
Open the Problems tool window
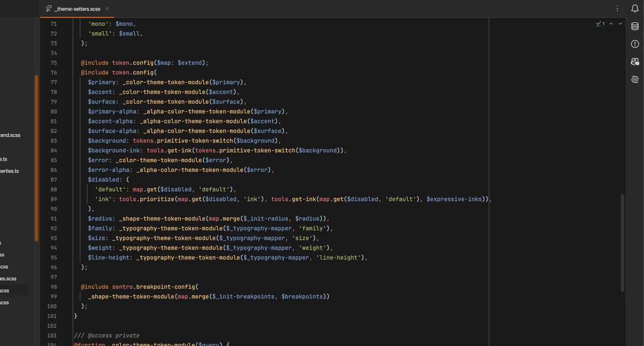(x=635, y=44)
